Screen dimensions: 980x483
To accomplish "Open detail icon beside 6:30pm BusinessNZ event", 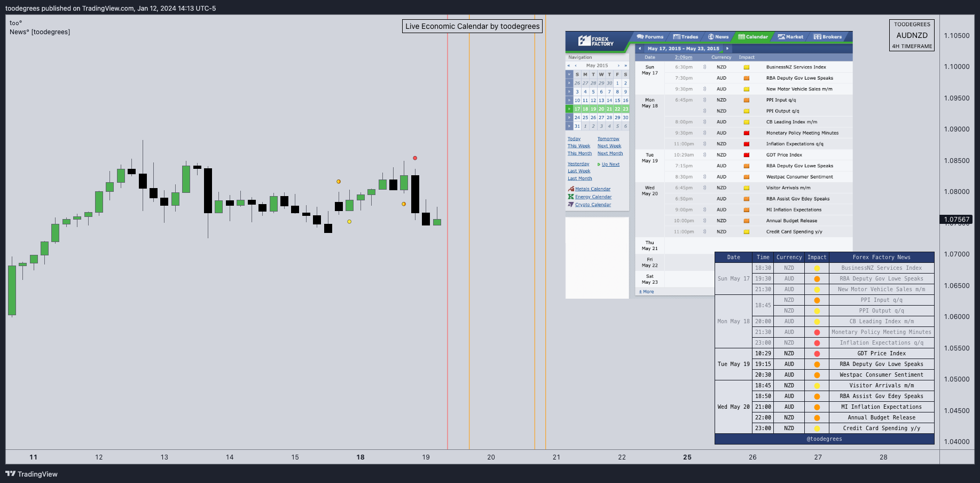I will (x=704, y=67).
